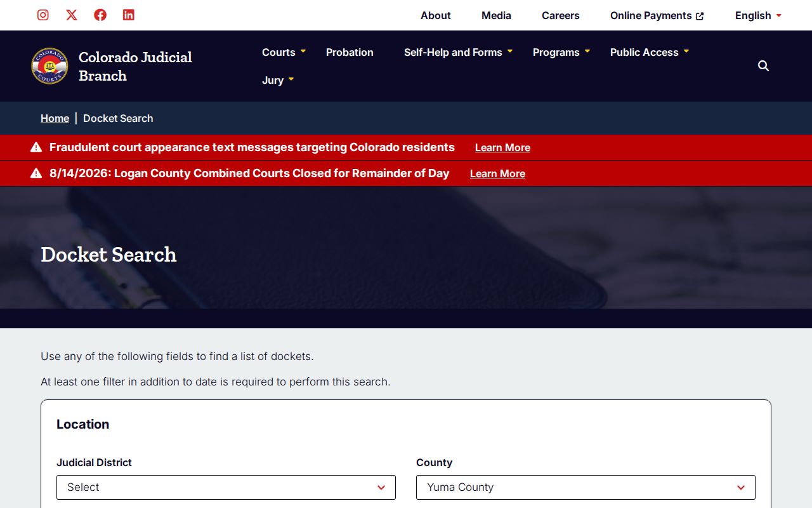Click the County field label
The height and width of the screenshot is (508, 812).
tap(434, 462)
